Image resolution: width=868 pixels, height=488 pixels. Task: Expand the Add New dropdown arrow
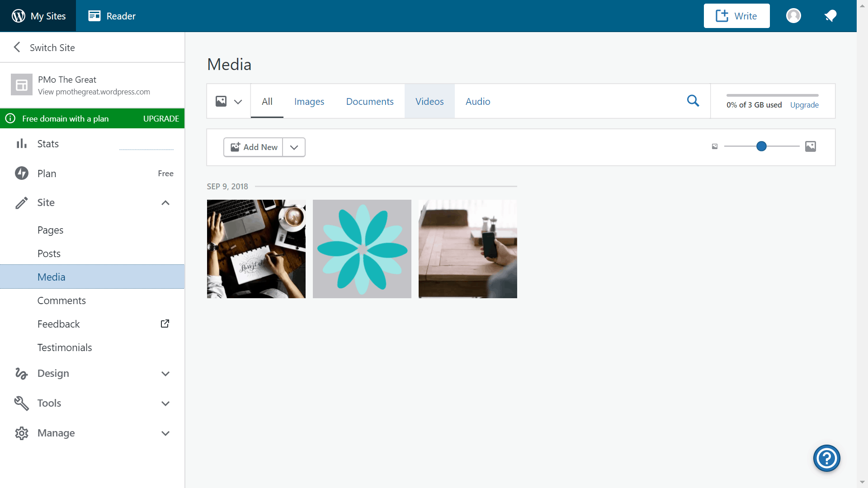pos(294,147)
